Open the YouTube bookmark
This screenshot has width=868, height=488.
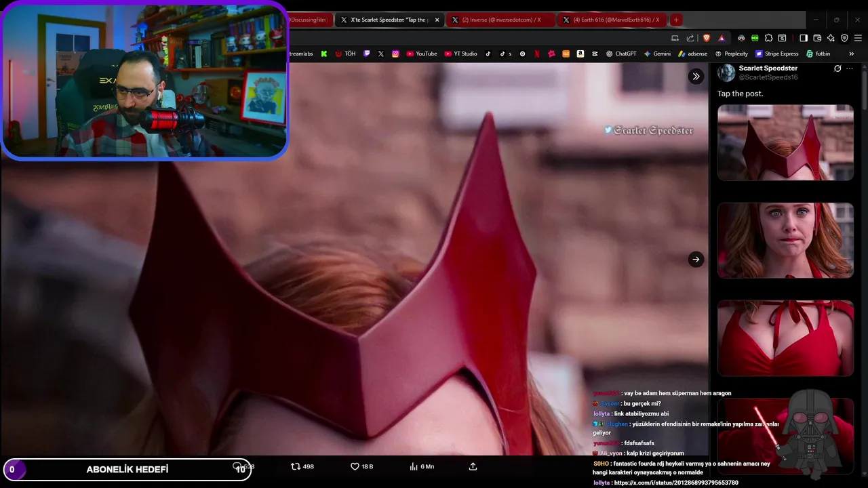tap(421, 54)
